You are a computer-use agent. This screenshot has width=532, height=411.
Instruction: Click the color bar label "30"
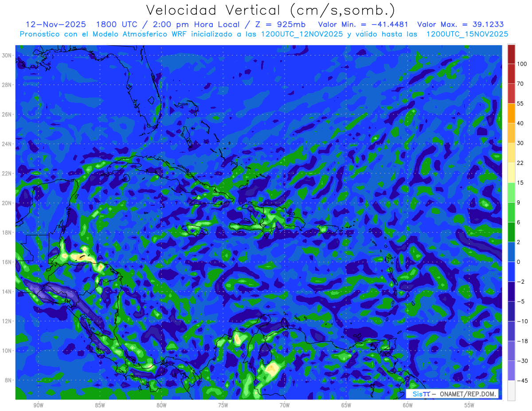click(x=520, y=143)
